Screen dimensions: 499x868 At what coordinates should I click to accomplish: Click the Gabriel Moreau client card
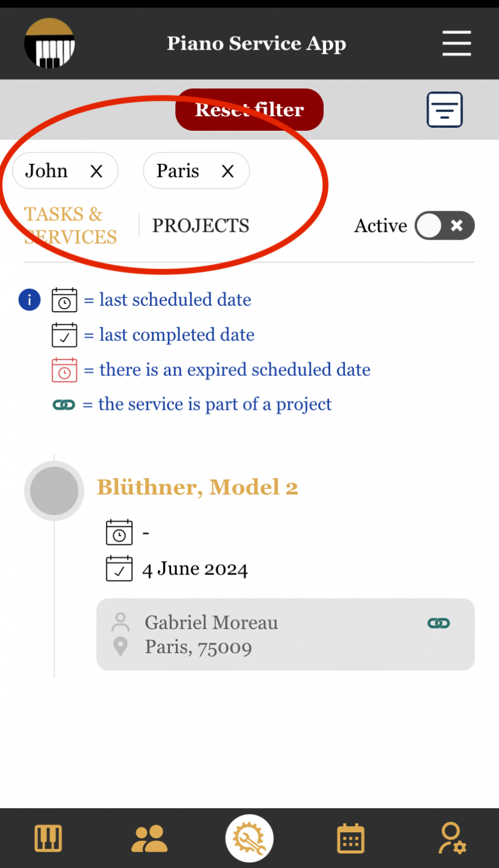tap(285, 634)
